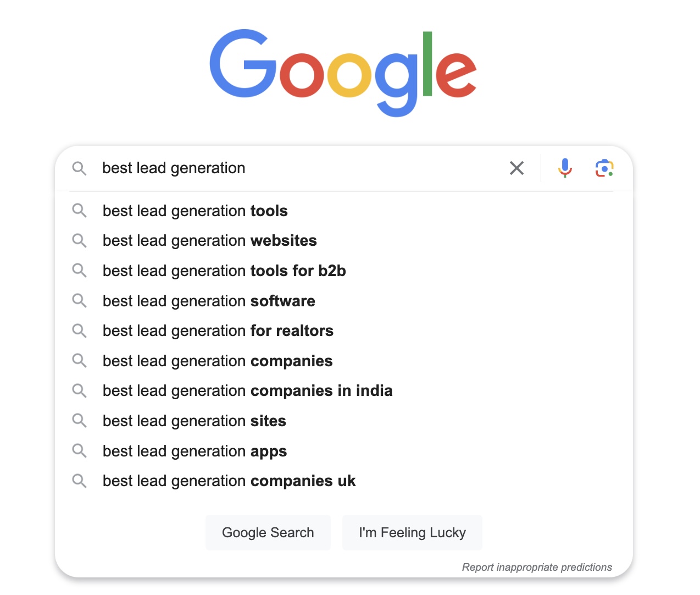Select suggestion 'best lead generation websites'
Image resolution: width=700 pixels, height=595 pixels.
tap(209, 240)
